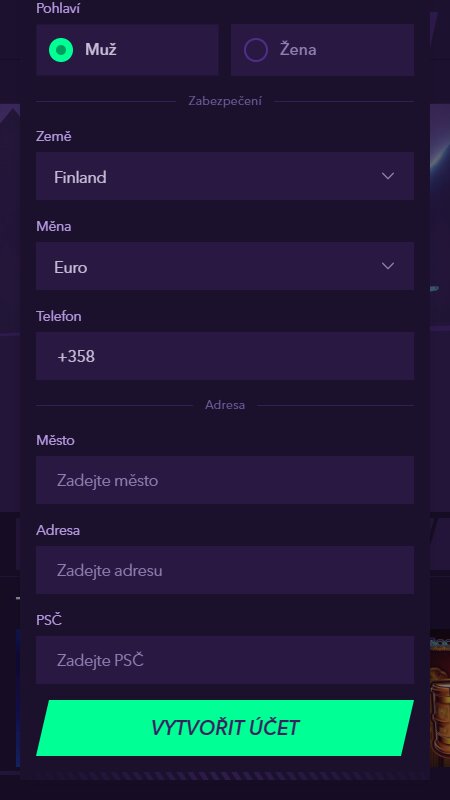
Task: Click the Telefon field label
Action: [59, 316]
